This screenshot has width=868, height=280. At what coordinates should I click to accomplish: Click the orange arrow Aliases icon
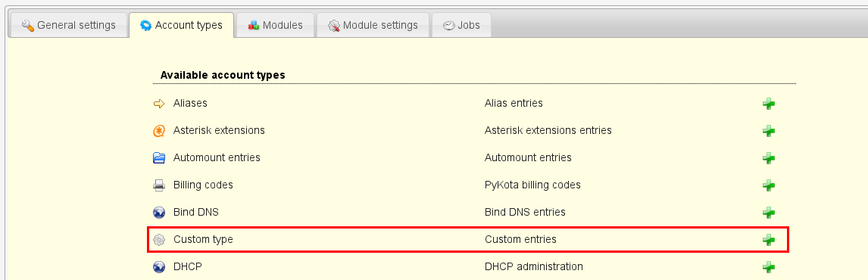(x=159, y=104)
